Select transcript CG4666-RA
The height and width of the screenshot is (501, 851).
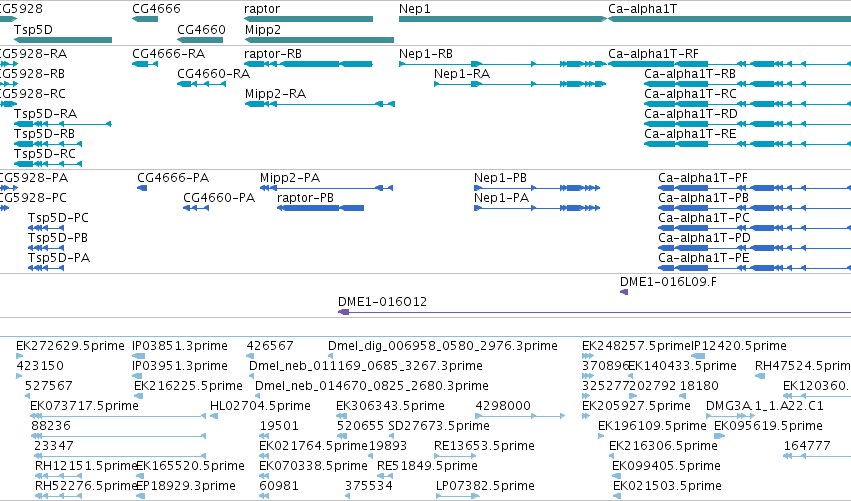[x=145, y=64]
